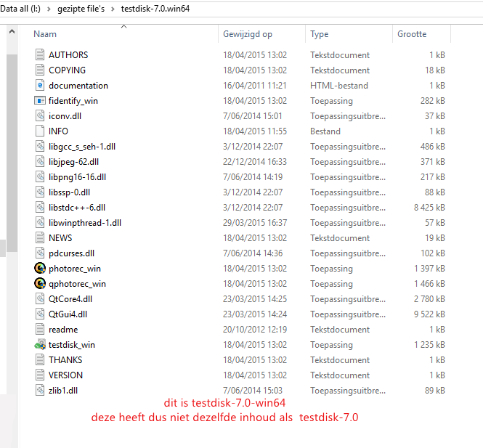Click the qphotorec_win application icon
The width and height of the screenshot is (483, 448).
pos(40,284)
